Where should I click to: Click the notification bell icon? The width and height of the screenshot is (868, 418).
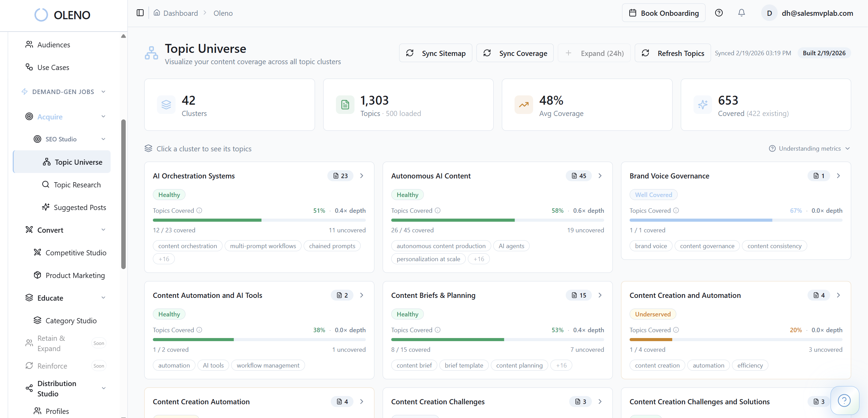click(x=741, y=13)
